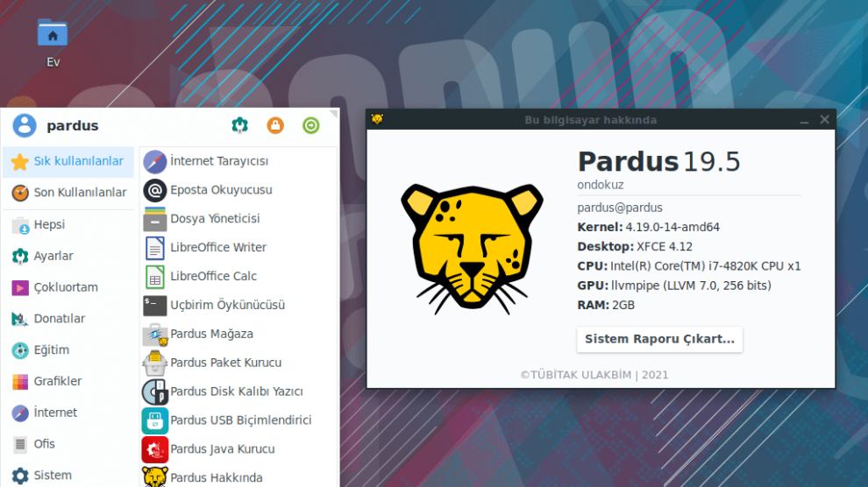
Task: Select Son Kullanılanlar recent category
Action: click(x=68, y=193)
